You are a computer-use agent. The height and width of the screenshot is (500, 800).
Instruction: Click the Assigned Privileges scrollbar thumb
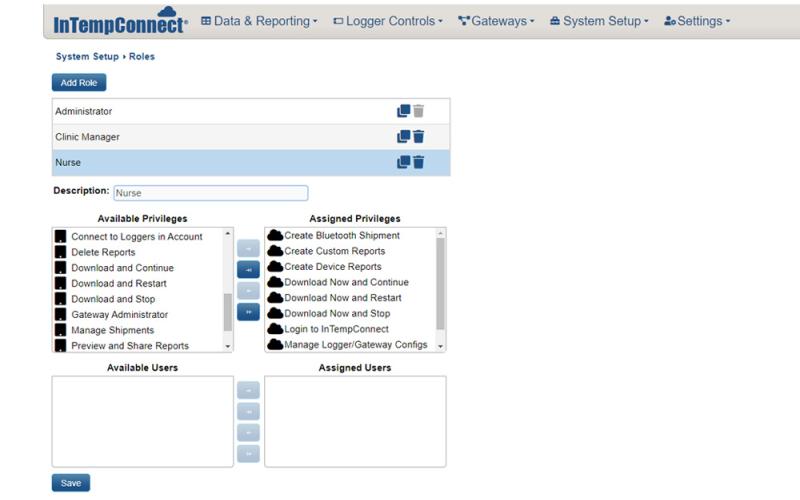(440, 284)
